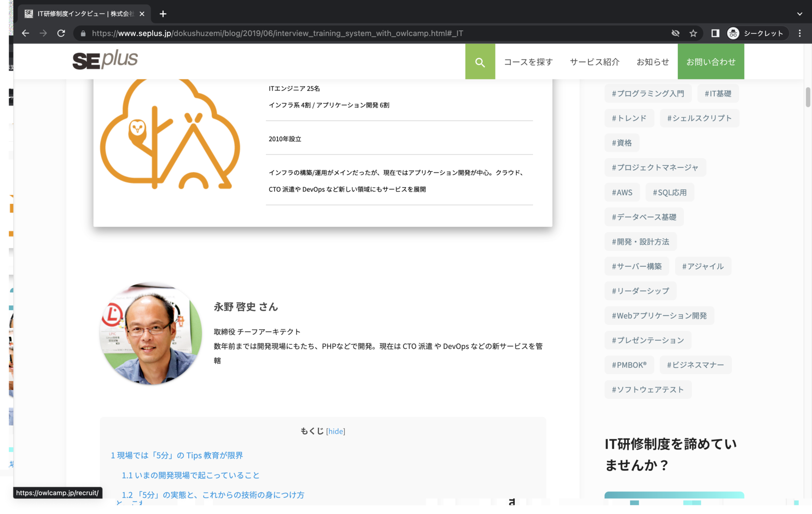This screenshot has height=514, width=812.
Task: Click the #データベース基礎 tag
Action: pos(644,217)
